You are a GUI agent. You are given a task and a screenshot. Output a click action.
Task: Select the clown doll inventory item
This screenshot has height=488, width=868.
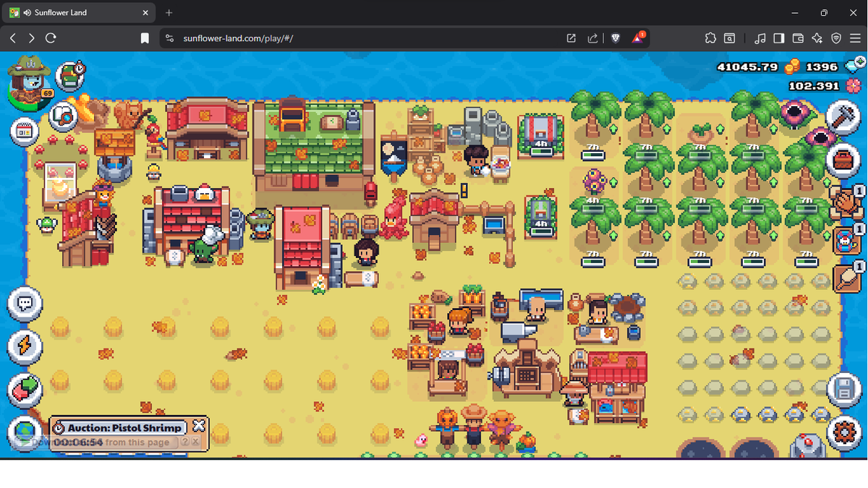846,240
